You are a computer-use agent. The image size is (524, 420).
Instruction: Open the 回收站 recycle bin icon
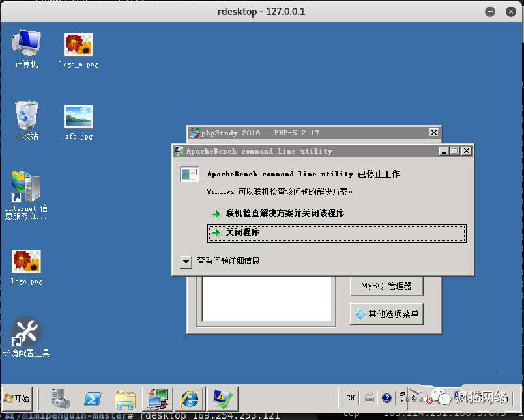click(27, 120)
